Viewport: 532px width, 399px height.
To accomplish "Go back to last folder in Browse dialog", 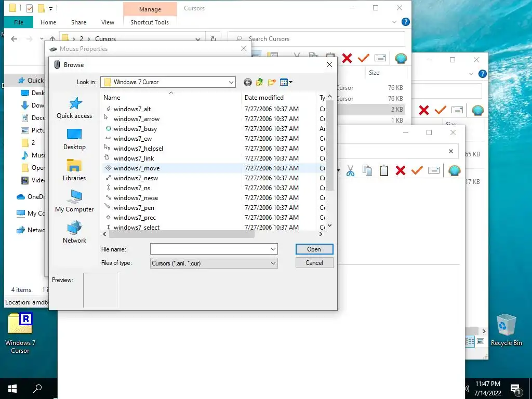I will pyautogui.click(x=248, y=82).
